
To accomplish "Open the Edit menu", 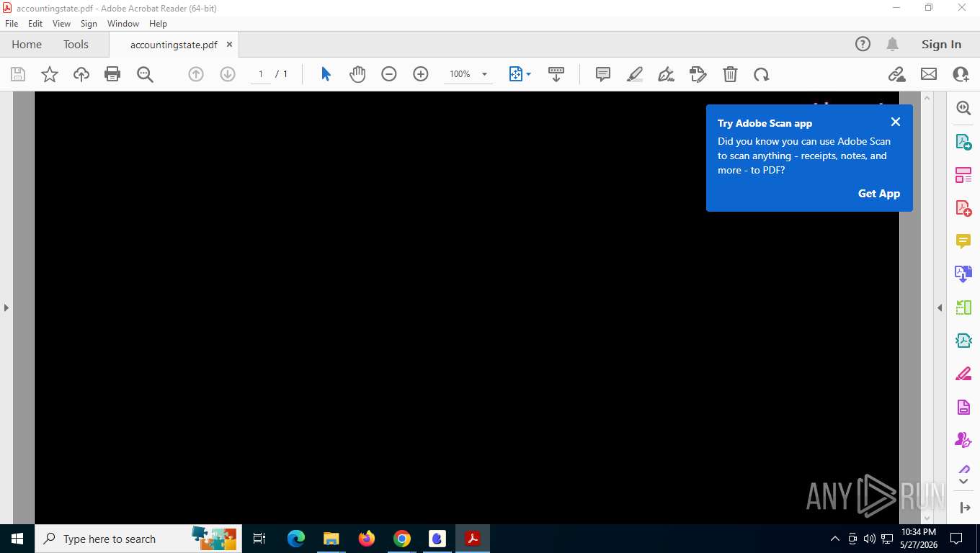I will click(35, 24).
